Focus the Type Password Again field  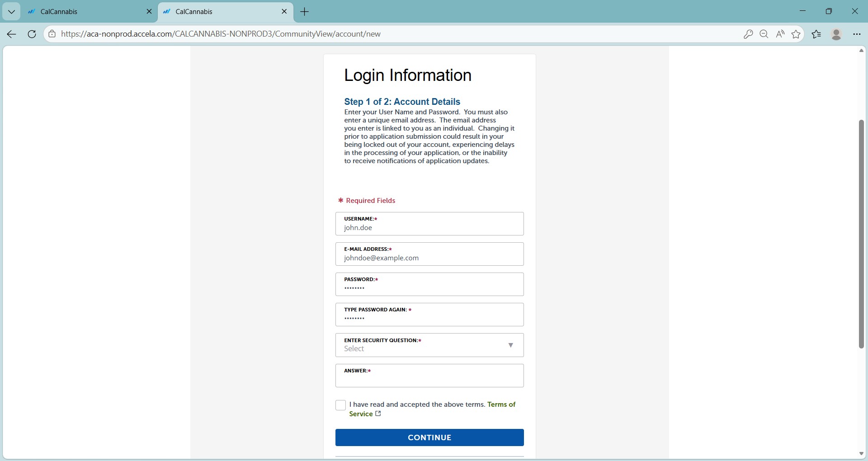pyautogui.click(x=429, y=315)
